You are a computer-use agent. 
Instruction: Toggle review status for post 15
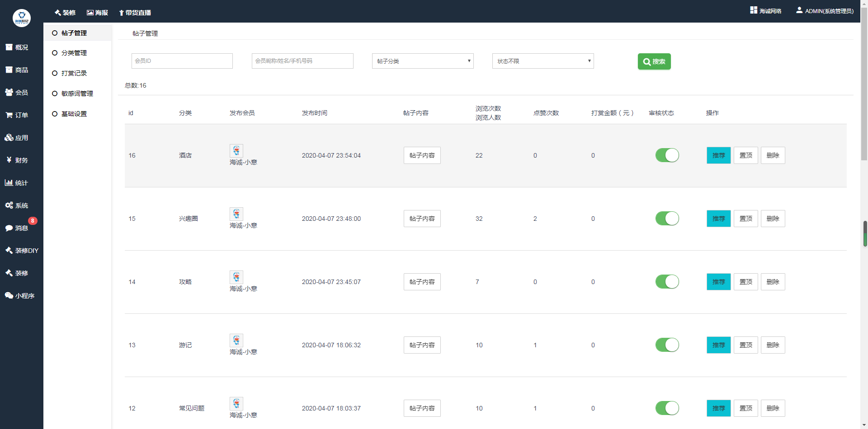tap(667, 219)
